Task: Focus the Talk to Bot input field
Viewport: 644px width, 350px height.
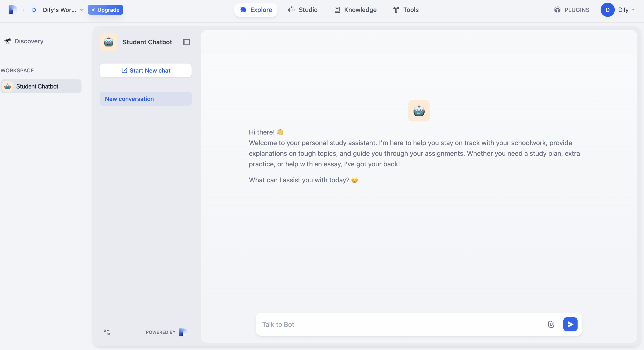Action: (400, 324)
